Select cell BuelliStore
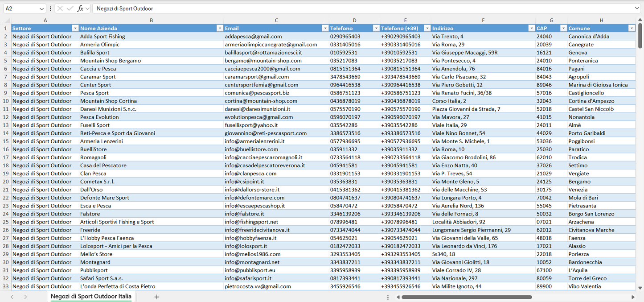The height and width of the screenshot is (302, 644). coord(151,149)
